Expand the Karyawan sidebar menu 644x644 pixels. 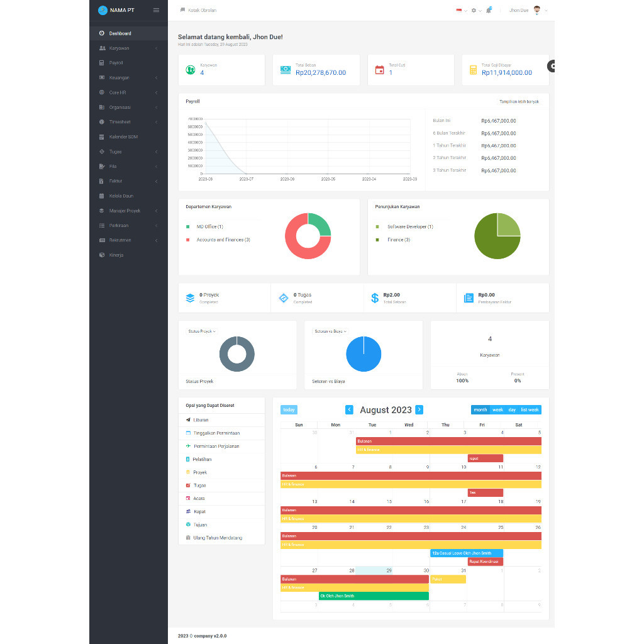128,48
